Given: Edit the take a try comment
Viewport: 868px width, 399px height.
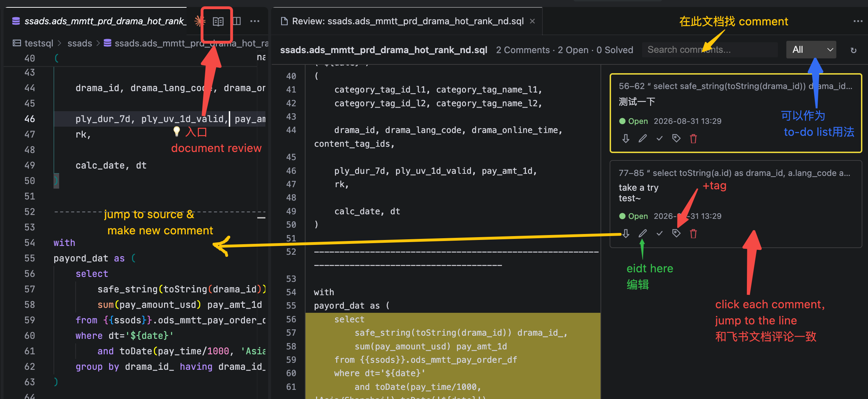Looking at the screenshot, I should point(642,233).
